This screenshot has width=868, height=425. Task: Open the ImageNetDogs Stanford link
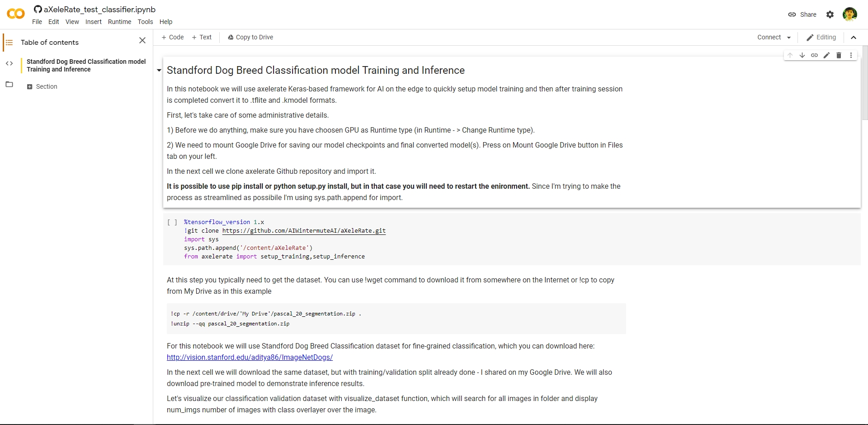[x=250, y=357]
